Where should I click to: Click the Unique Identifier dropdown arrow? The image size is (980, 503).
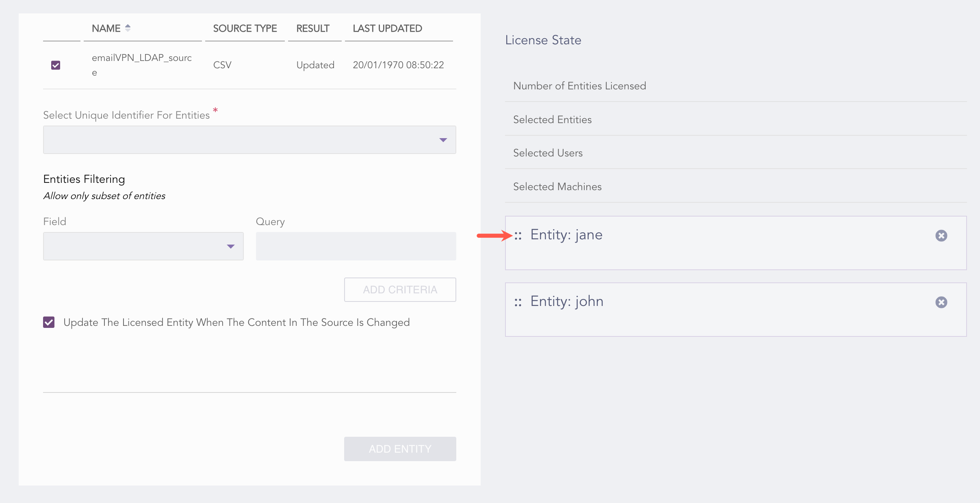443,140
